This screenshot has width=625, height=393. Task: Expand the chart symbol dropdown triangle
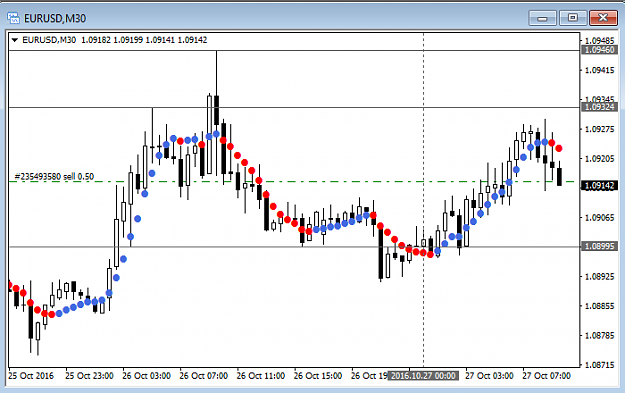pos(15,40)
